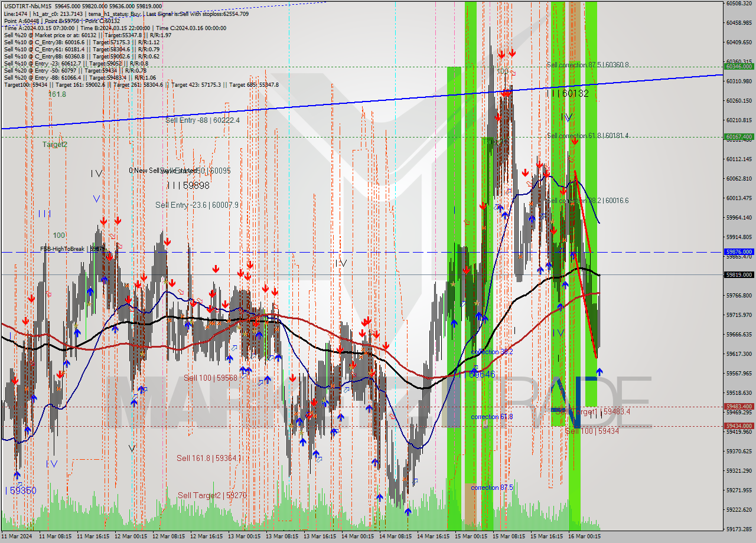The image size is (756, 543).
Task: Click the '12 Mar 08:15' time label
Action: [170, 537]
